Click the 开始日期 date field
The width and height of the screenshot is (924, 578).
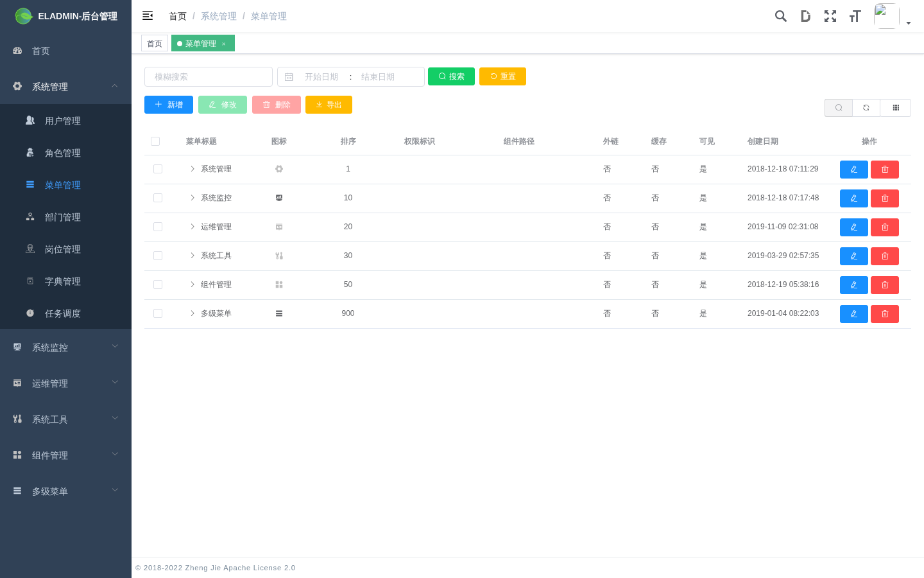tap(321, 77)
